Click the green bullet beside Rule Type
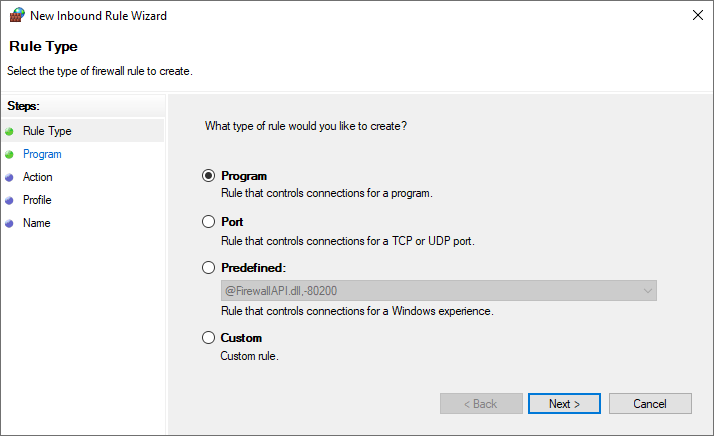Image resolution: width=714 pixels, height=436 pixels. click(x=9, y=132)
